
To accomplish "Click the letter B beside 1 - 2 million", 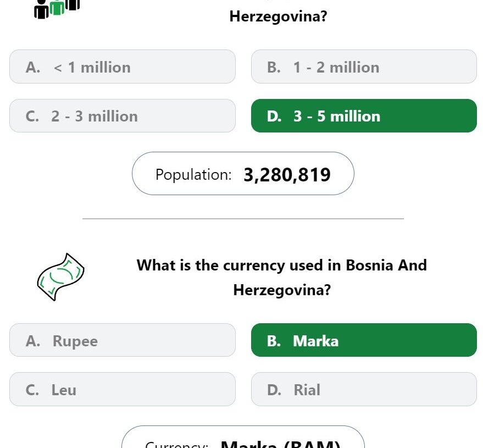I will [274, 68].
